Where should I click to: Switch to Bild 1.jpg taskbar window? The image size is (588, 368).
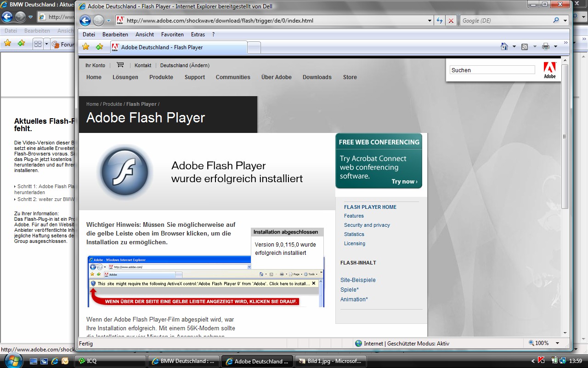(331, 361)
